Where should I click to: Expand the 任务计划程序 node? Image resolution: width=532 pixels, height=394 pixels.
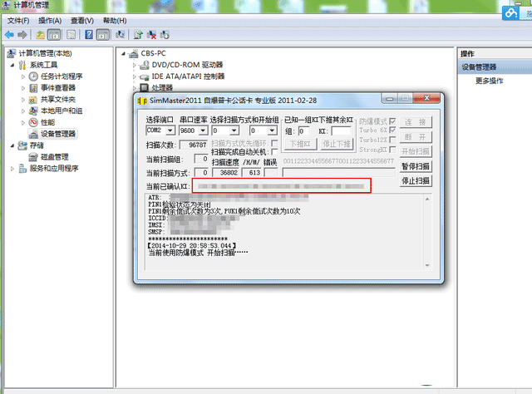(x=23, y=76)
